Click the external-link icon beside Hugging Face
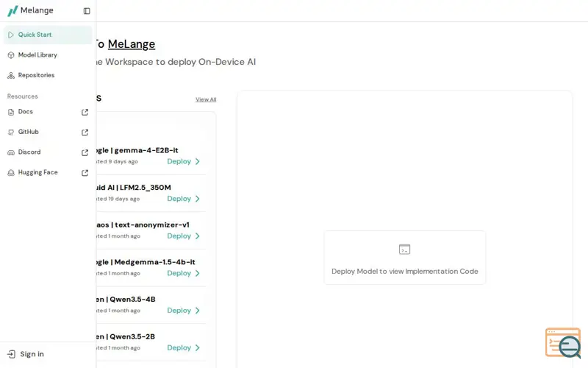Image resolution: width=588 pixels, height=368 pixels. pyautogui.click(x=85, y=173)
